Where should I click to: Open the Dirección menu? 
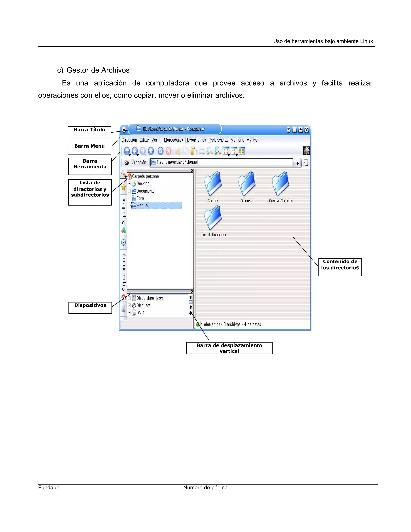(x=129, y=140)
